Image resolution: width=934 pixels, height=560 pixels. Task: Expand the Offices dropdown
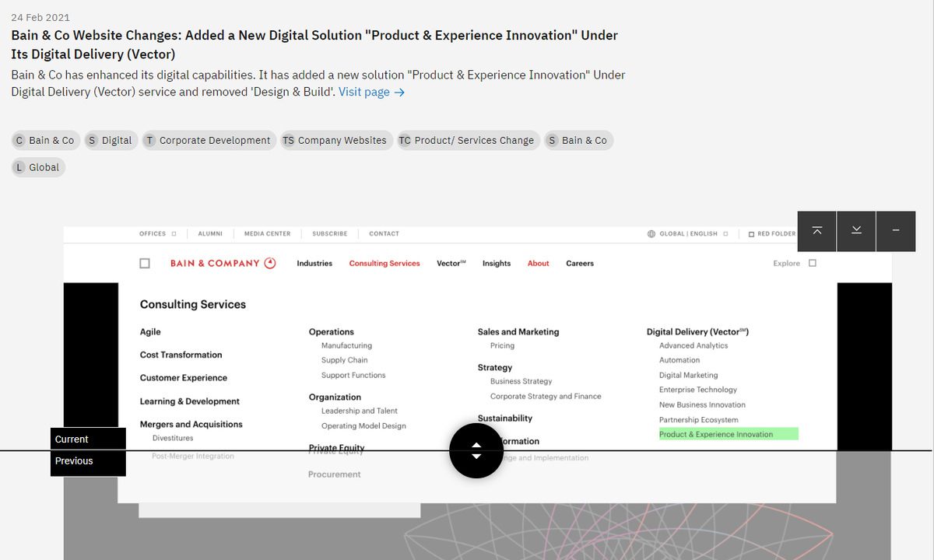(x=157, y=234)
